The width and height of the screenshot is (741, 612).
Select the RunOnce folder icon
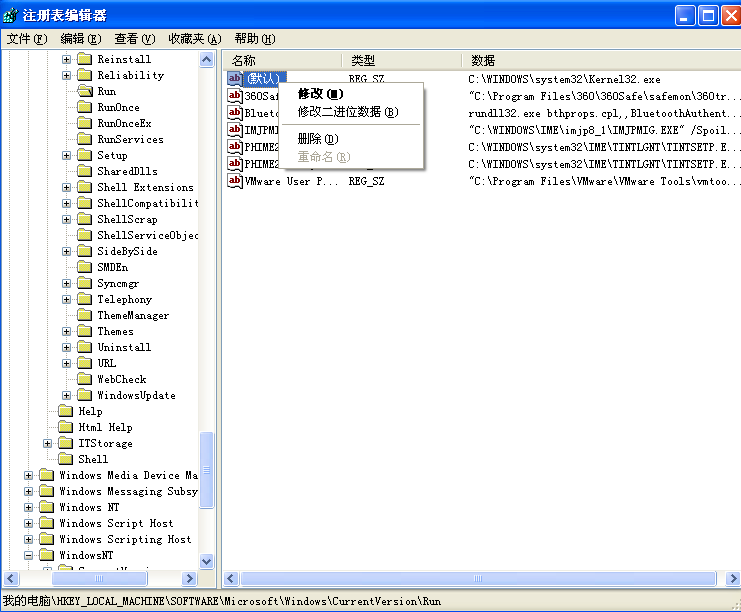tap(85, 107)
